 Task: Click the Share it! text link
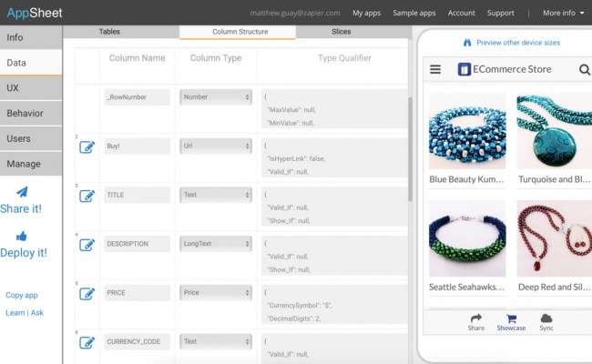tap(21, 208)
